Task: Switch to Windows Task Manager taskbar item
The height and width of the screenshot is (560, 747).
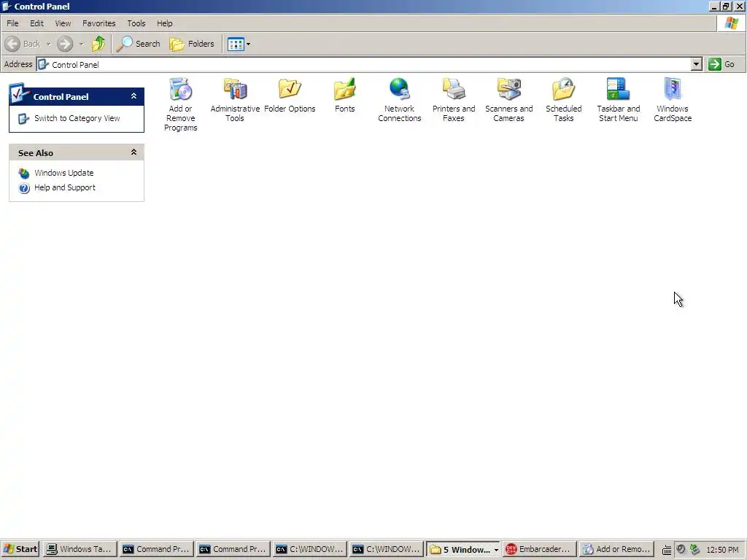Action: point(80,549)
